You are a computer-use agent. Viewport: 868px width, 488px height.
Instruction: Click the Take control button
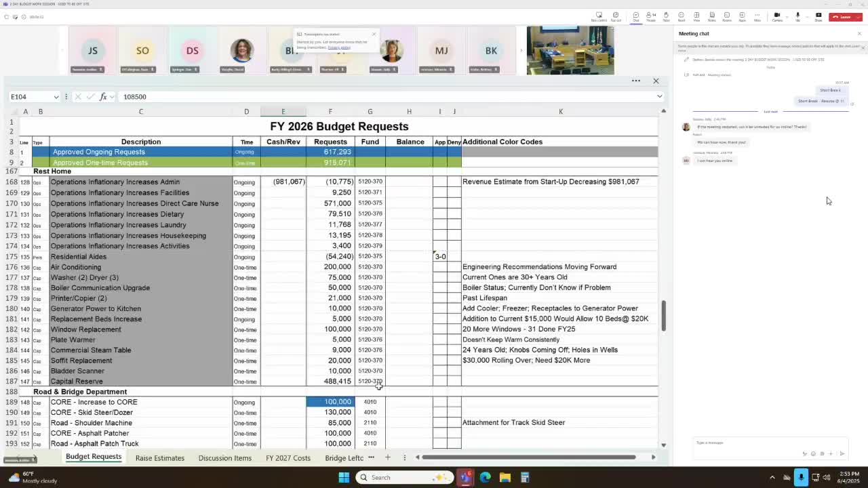599,16
